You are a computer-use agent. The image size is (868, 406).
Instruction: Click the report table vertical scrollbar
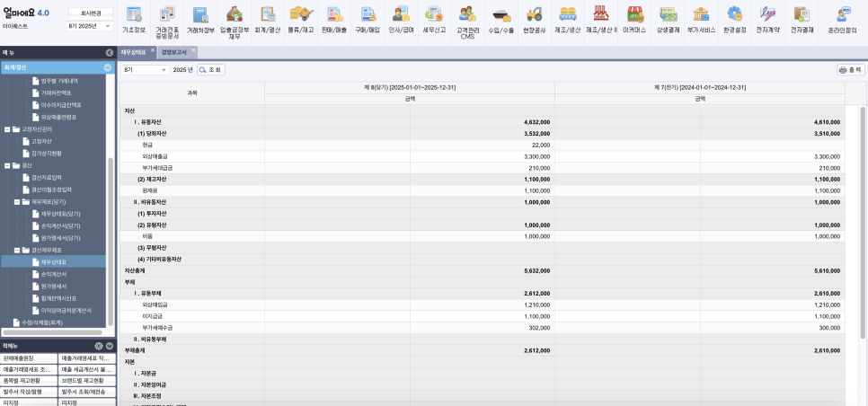coord(864,221)
